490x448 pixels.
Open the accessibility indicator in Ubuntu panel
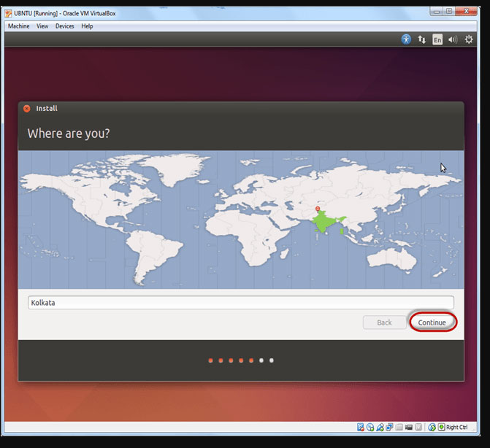(406, 39)
